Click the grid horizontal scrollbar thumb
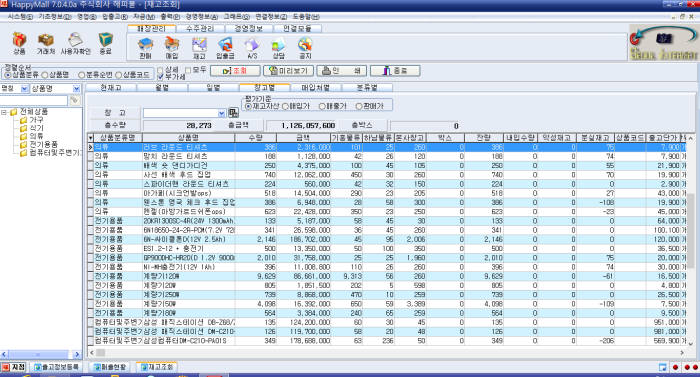 coord(101,353)
